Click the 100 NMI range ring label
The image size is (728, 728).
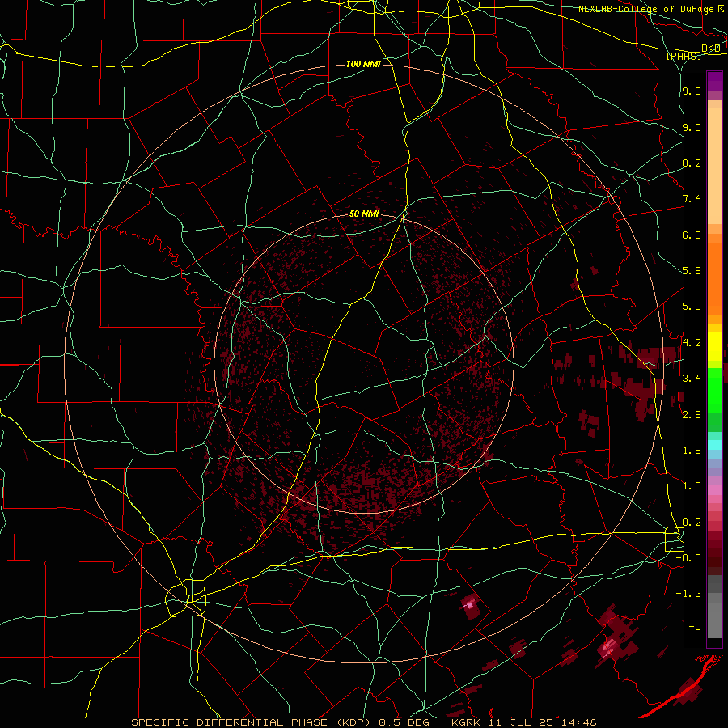(x=363, y=64)
